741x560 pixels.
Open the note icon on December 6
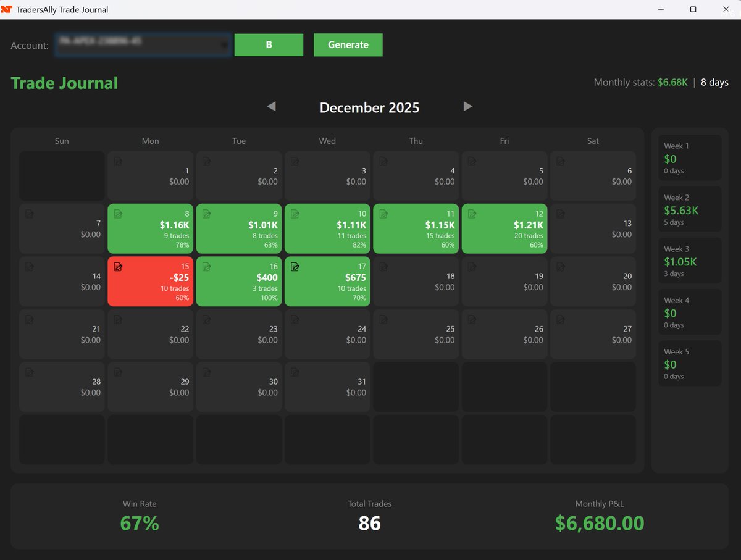561,162
